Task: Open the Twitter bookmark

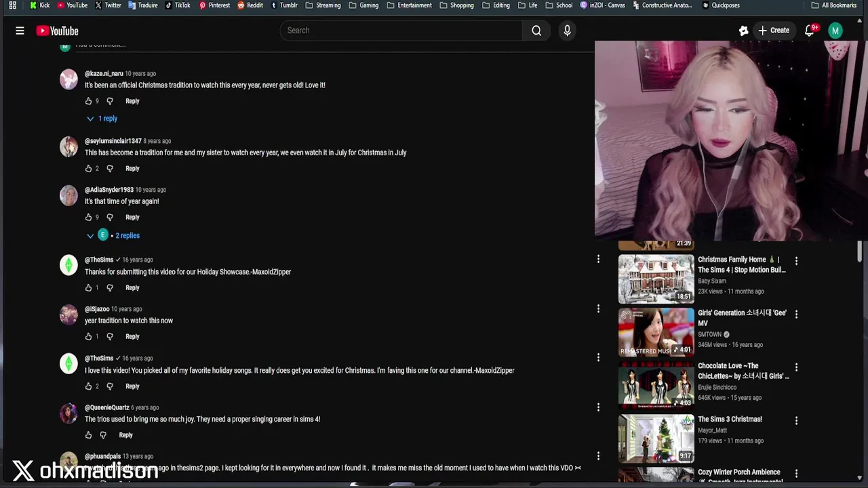Action: [108, 5]
